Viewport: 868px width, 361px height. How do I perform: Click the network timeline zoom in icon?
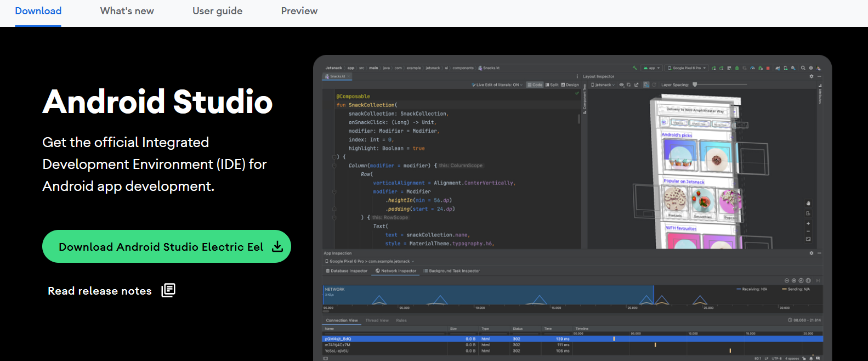pos(794,280)
